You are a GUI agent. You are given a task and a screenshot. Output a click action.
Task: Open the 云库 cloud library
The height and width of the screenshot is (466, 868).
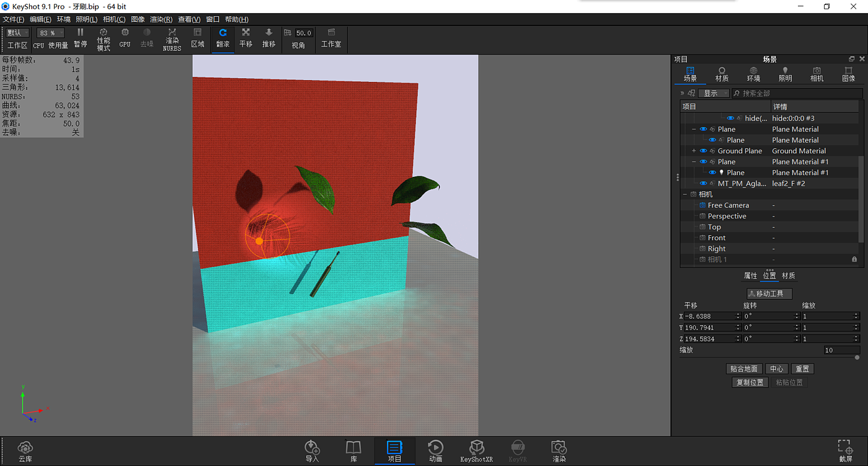click(x=25, y=451)
